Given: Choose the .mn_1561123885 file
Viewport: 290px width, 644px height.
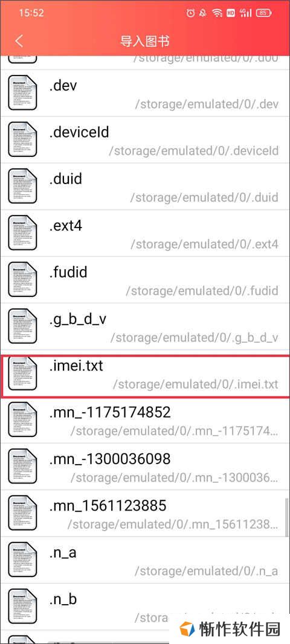Looking at the screenshot, I should pyautogui.click(x=145, y=514).
